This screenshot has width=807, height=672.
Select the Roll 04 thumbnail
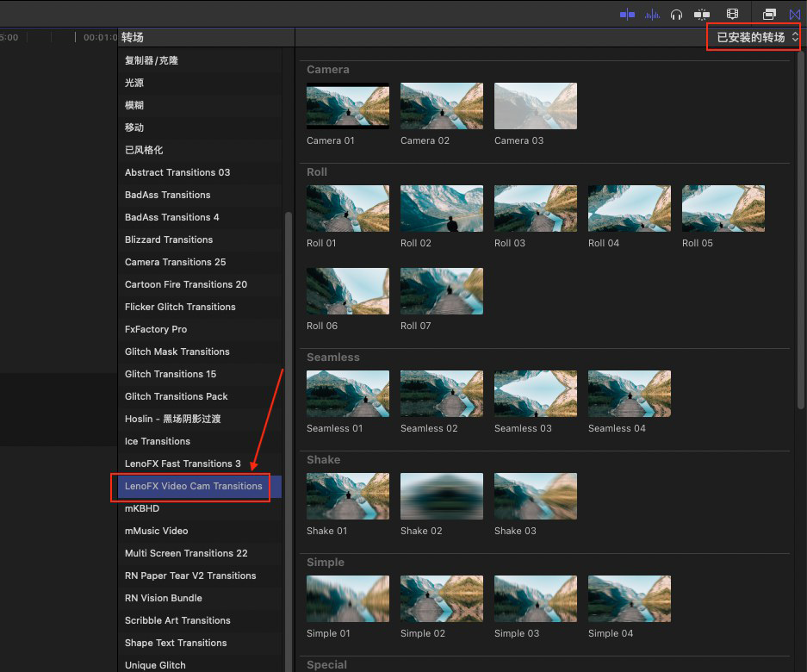pos(630,208)
